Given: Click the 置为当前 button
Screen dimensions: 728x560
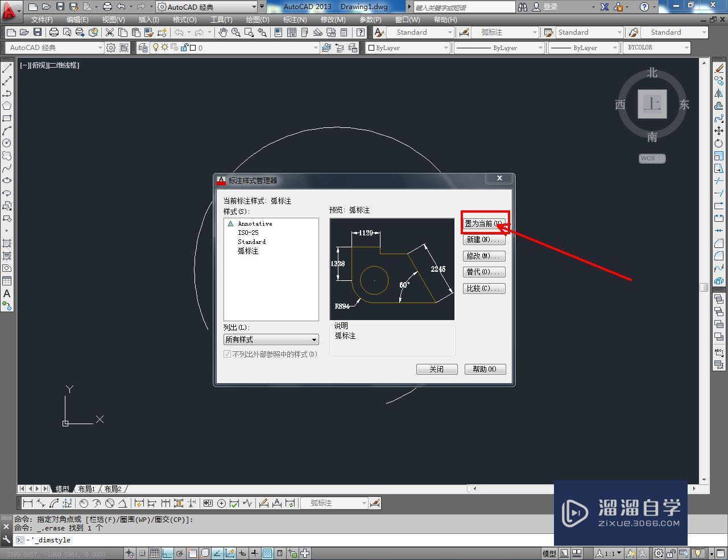Looking at the screenshot, I should (x=484, y=223).
